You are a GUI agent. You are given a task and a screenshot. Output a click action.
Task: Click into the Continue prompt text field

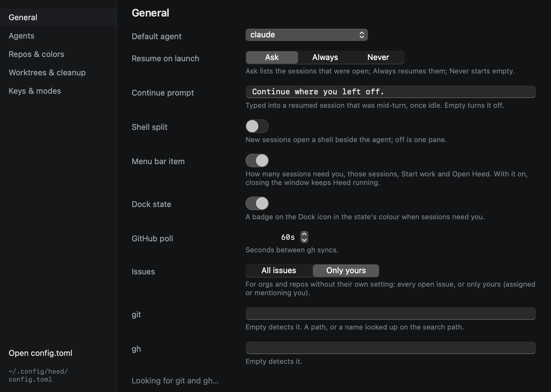pyautogui.click(x=391, y=92)
